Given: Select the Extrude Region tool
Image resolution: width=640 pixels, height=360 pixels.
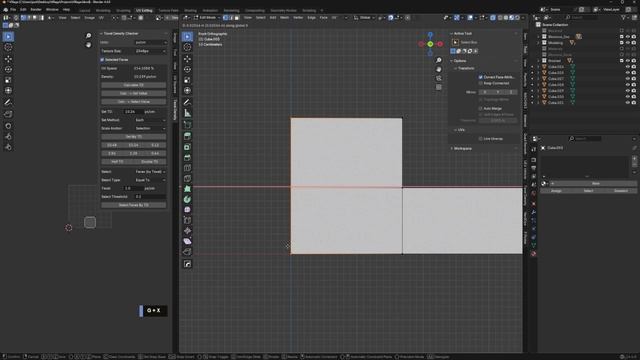Looking at the screenshot, I should (187, 136).
